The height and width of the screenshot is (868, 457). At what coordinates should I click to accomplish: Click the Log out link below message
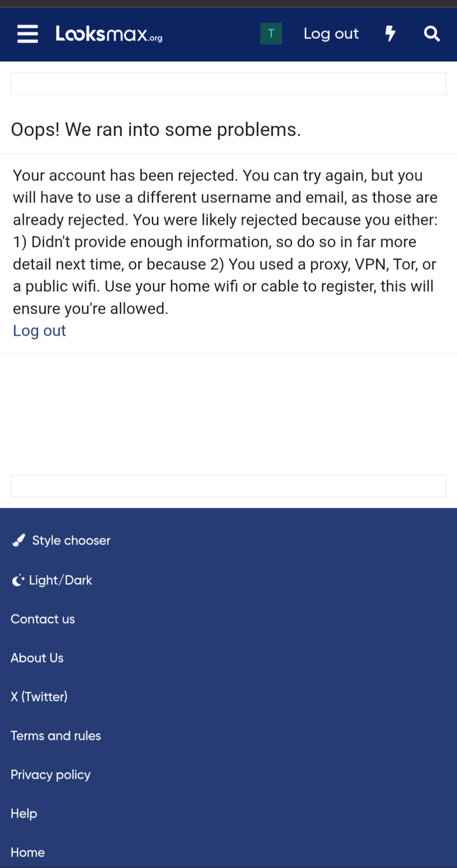click(x=39, y=331)
